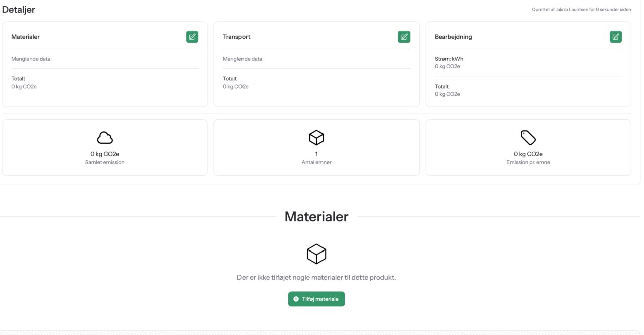644x335 pixels.
Task: Click the Samlet emission label
Action: tap(105, 162)
